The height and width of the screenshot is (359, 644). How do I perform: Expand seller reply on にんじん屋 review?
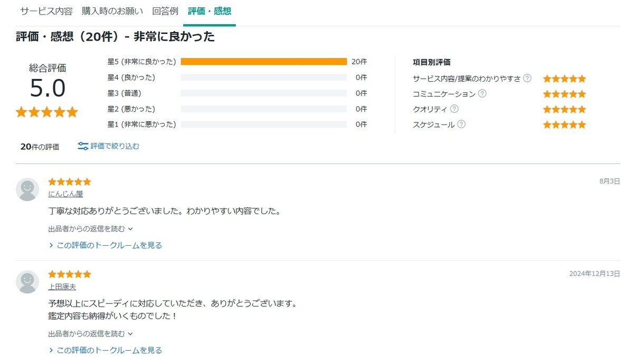click(90, 229)
